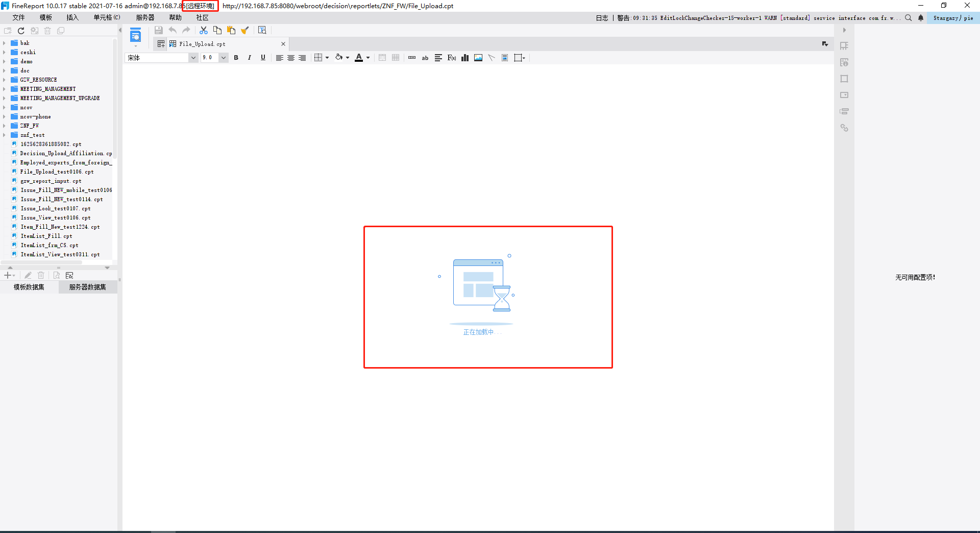Click the new folder icon in the file tree toolbar
Image resolution: width=980 pixels, height=533 pixels.
(x=8, y=31)
